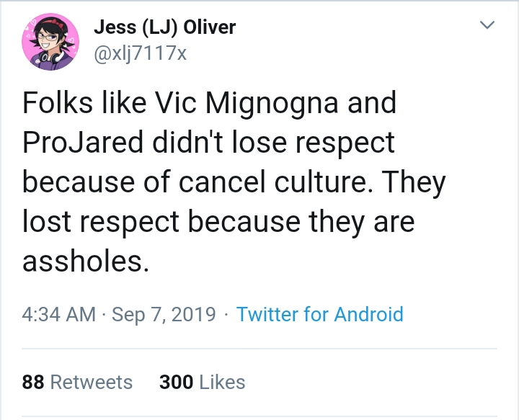Screen dimensions: 519x420
Task: Click the bold number 88
Action: pyautogui.click(x=33, y=382)
